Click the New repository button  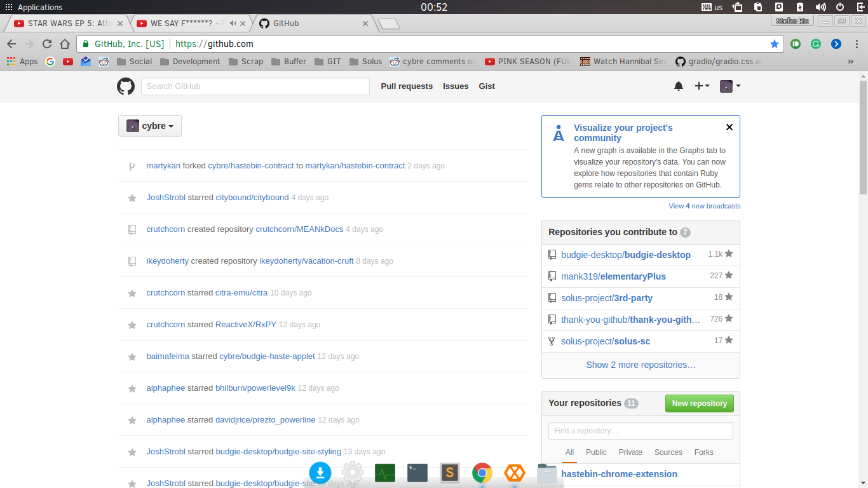tap(700, 403)
